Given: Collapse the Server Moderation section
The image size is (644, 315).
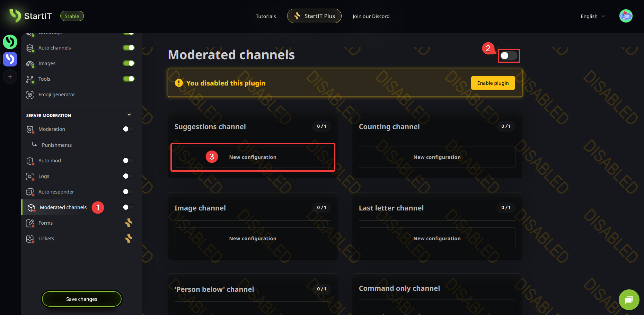Looking at the screenshot, I should tap(129, 115).
